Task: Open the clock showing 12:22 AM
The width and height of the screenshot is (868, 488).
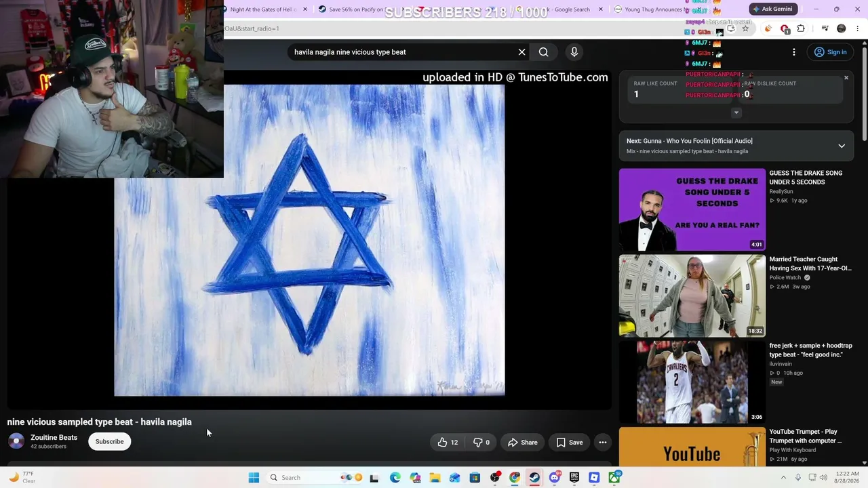Action: [848, 477]
